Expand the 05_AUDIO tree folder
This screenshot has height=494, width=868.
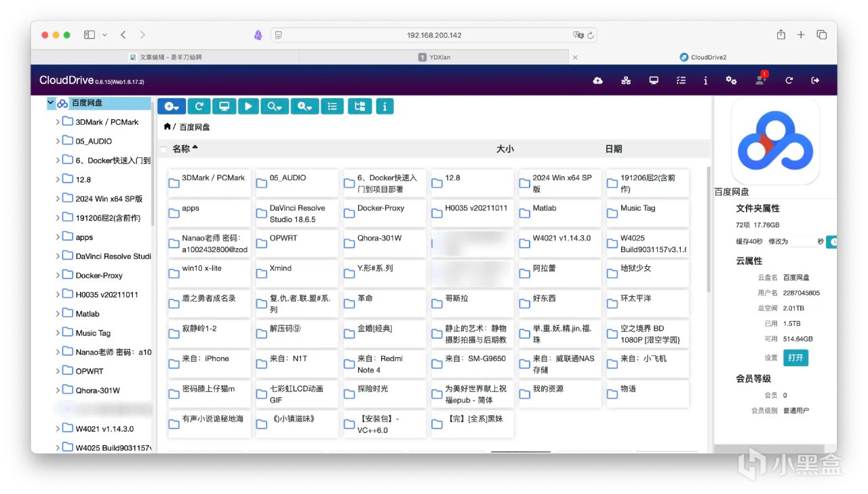58,141
